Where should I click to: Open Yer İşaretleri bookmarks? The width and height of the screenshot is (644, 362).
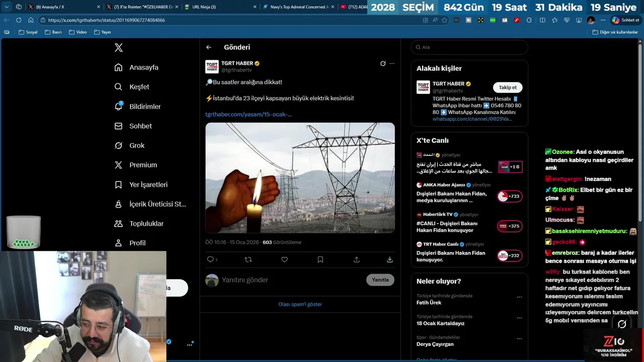141,185
